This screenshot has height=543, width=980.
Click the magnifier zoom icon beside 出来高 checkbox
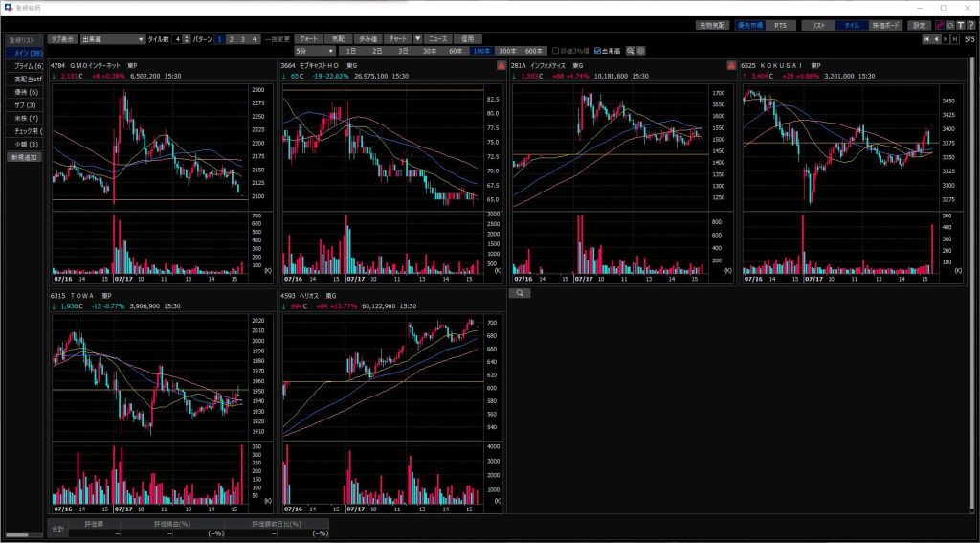click(x=631, y=50)
